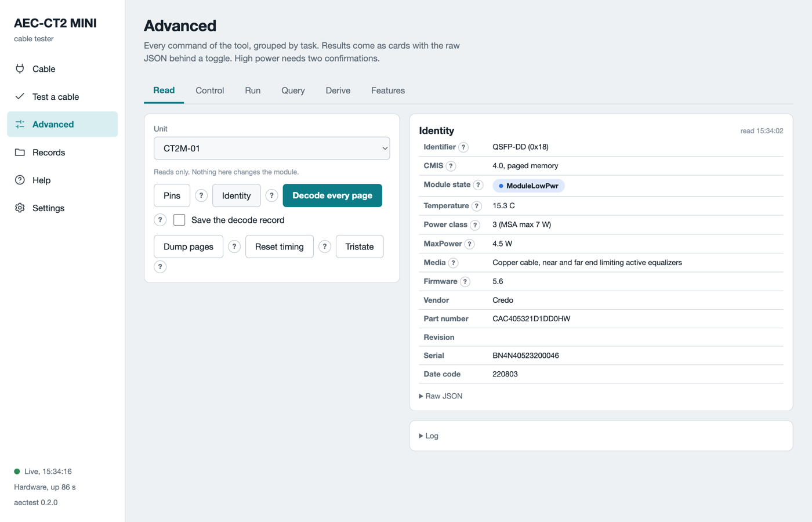Image resolution: width=812 pixels, height=522 pixels.
Task: Click the gear icon next to Settings
Action: coord(20,208)
